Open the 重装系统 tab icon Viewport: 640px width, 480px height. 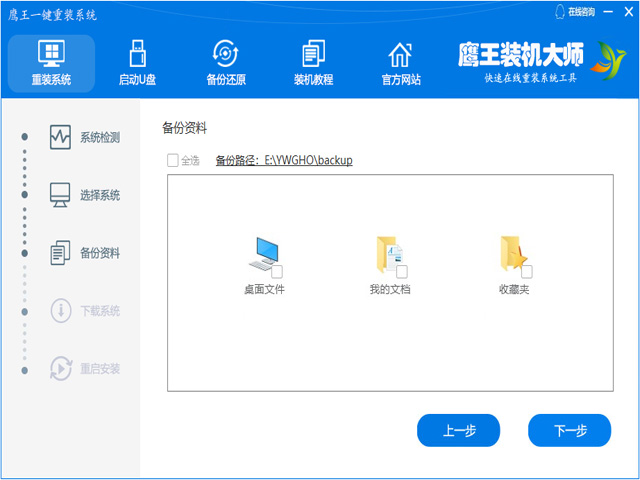click(50, 54)
